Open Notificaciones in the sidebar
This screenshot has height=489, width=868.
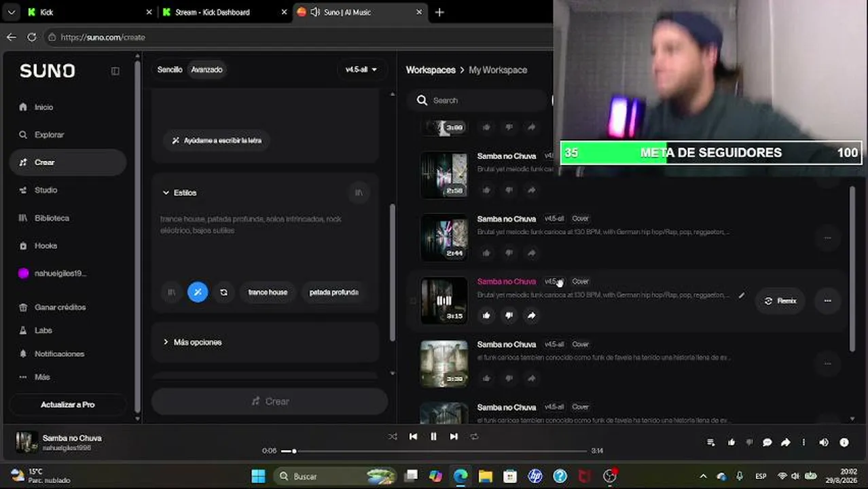point(59,354)
